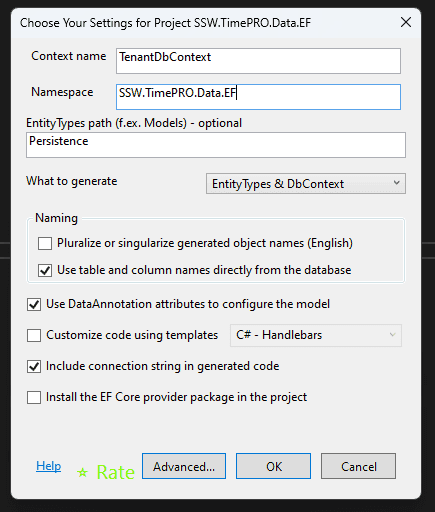Cancel the settings dialog

(359, 466)
